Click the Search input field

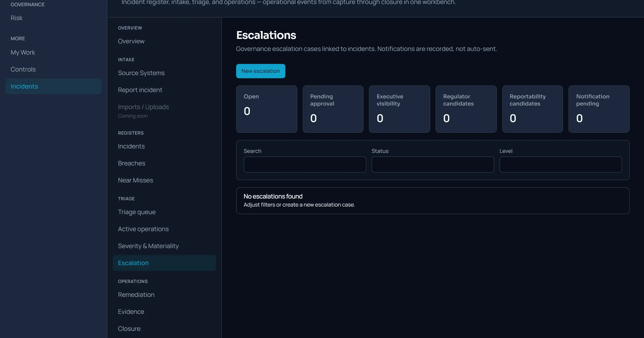coord(305,165)
